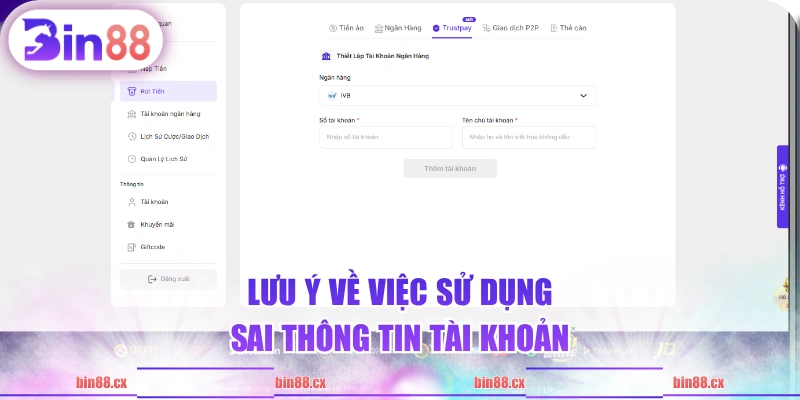The height and width of the screenshot is (400, 800).
Task: Click the Khuyến mãi gift icon
Action: pos(132,224)
